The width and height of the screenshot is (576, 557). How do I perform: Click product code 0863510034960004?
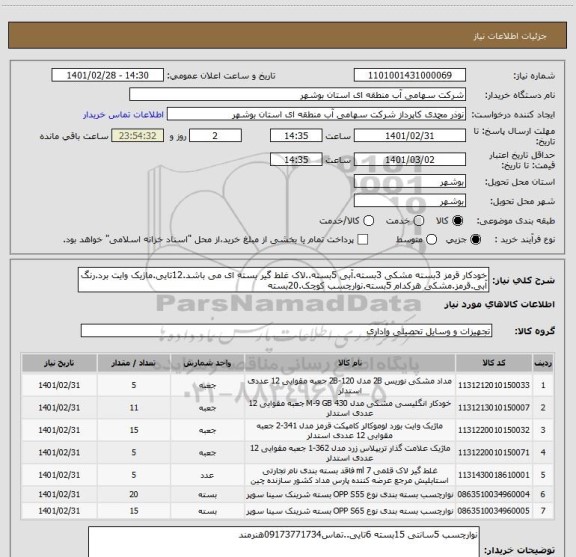494,494
